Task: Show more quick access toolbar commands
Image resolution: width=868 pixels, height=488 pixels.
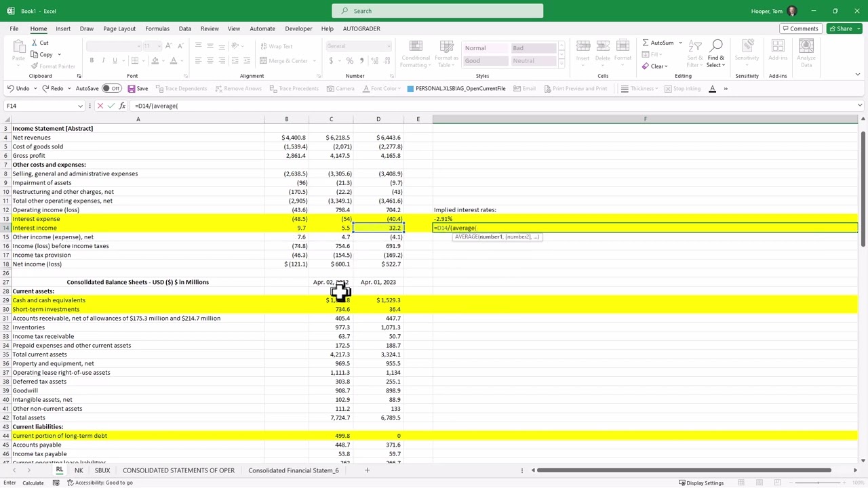Action: [726, 89]
